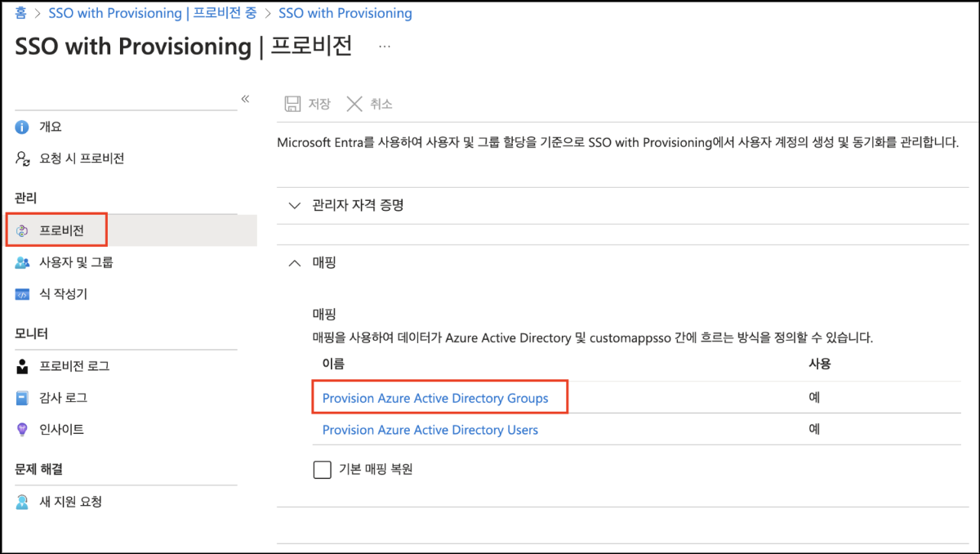Viewport: 980px width, 554px height.
Task: Open Provision Azure Active Directory Users mapping
Action: pos(430,430)
